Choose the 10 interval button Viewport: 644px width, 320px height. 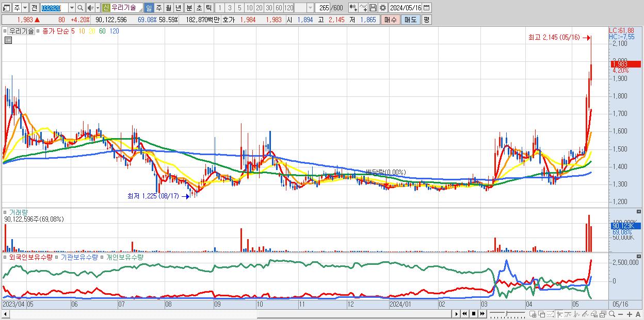[x=249, y=8]
